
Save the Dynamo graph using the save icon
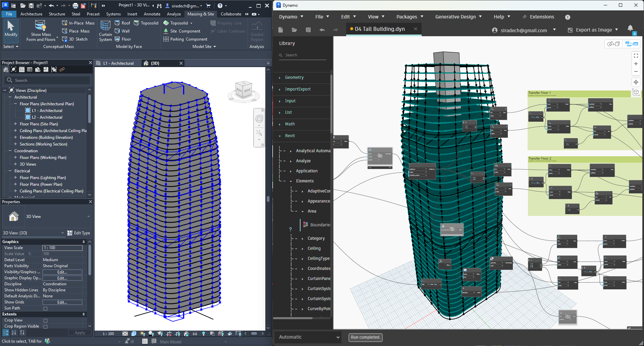(x=308, y=30)
